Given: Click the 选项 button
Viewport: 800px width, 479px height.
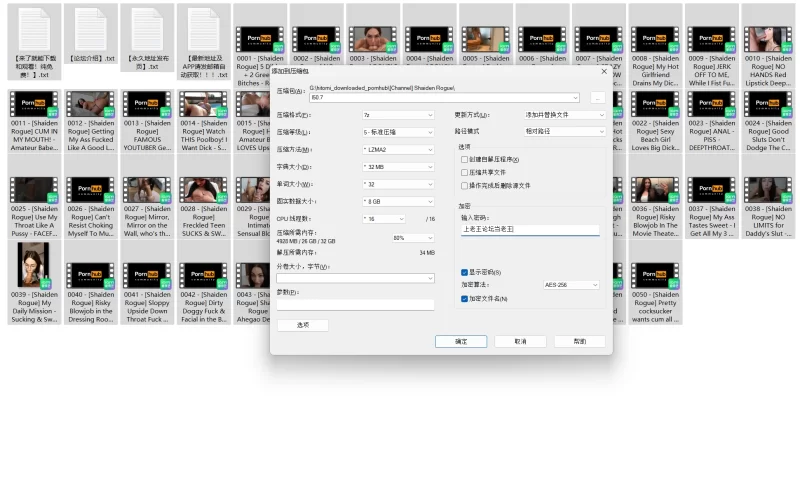Looking at the screenshot, I should click(x=303, y=325).
